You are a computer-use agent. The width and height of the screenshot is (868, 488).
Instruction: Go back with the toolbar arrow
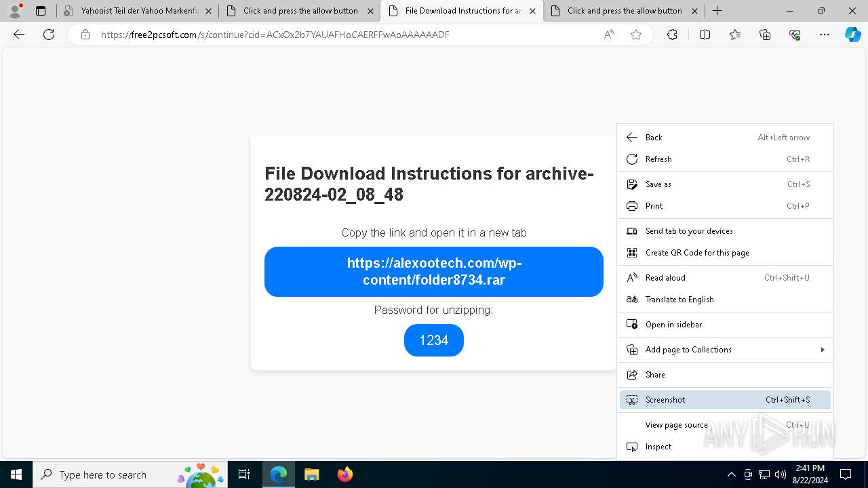tap(19, 35)
